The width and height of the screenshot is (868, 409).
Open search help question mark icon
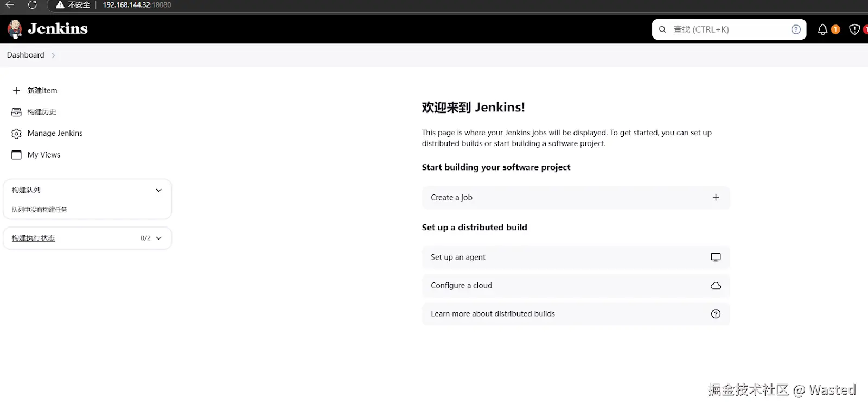(796, 29)
